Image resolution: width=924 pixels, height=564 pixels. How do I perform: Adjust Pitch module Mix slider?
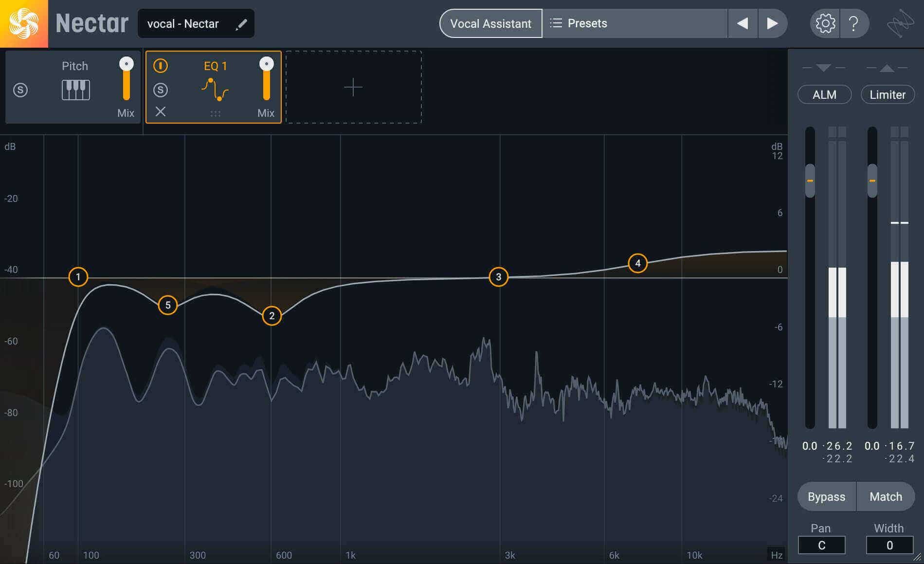[x=126, y=78]
